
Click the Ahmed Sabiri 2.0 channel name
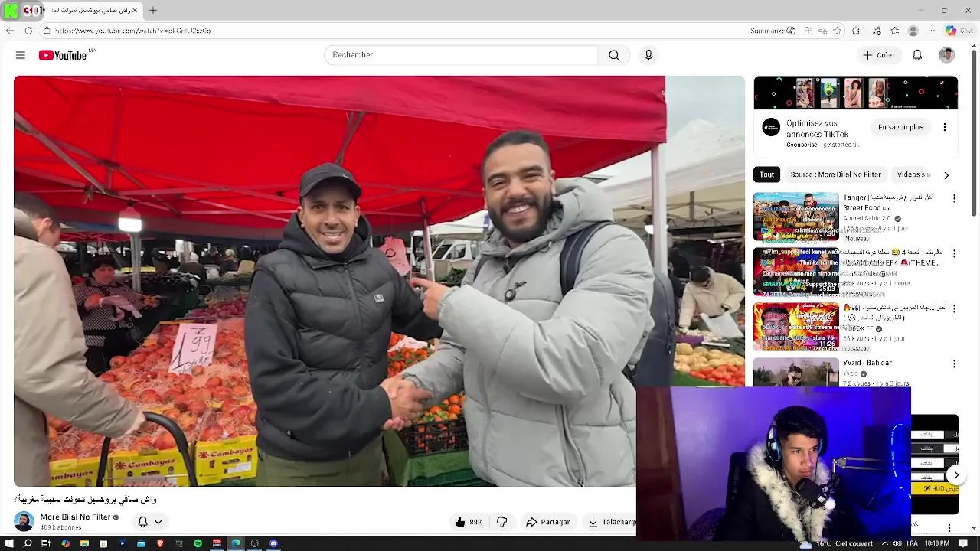tap(867, 218)
